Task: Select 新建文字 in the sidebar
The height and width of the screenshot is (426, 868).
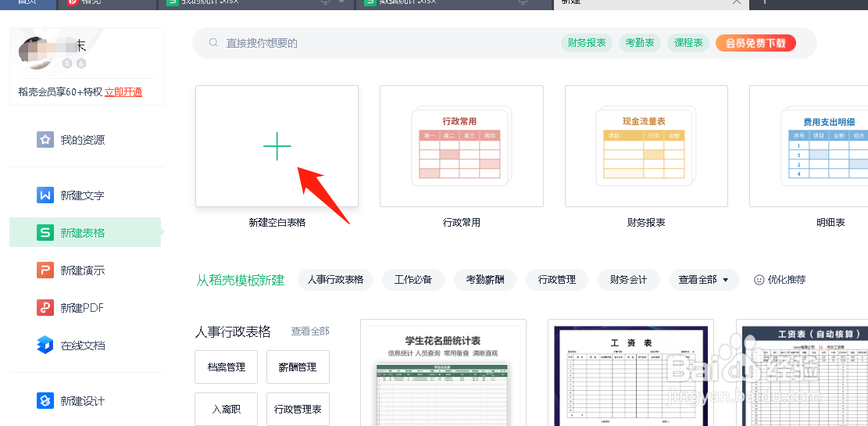Action: 87,195
